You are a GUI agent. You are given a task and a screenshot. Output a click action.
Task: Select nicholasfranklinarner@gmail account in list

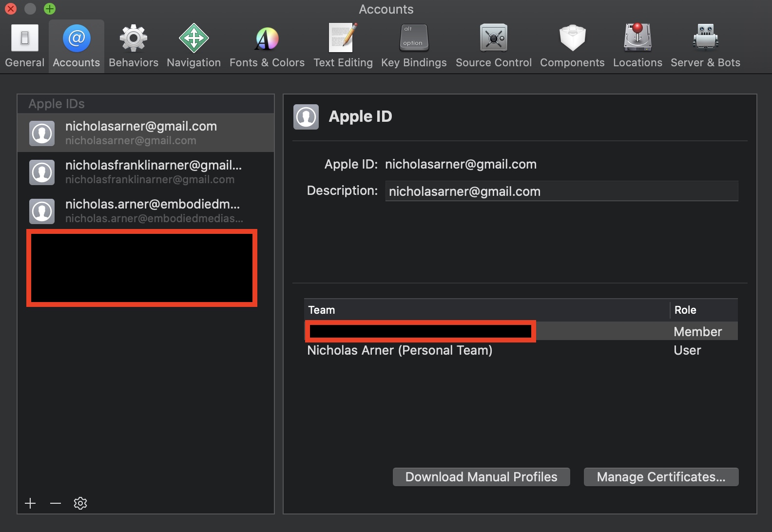click(146, 172)
